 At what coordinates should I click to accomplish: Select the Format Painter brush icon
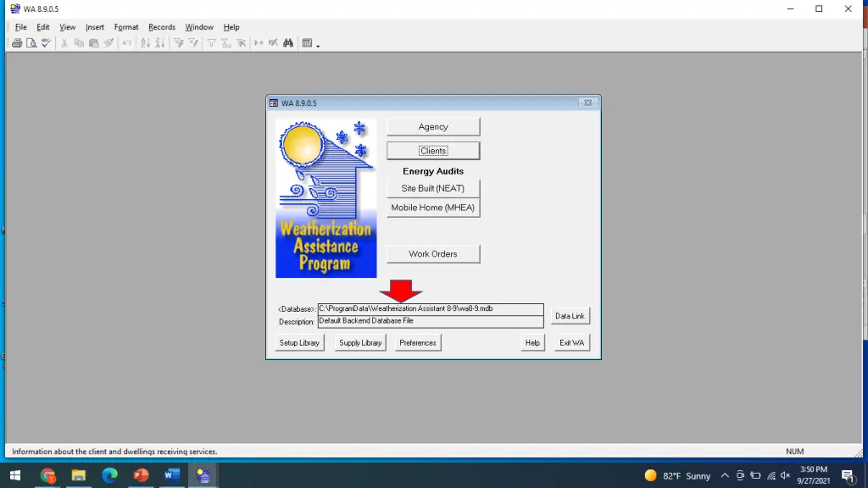[108, 42]
